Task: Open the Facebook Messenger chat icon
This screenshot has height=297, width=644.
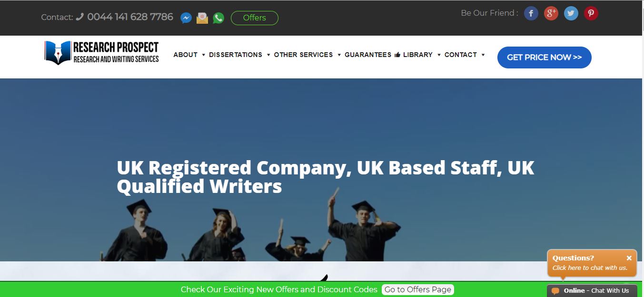Action: [x=186, y=18]
